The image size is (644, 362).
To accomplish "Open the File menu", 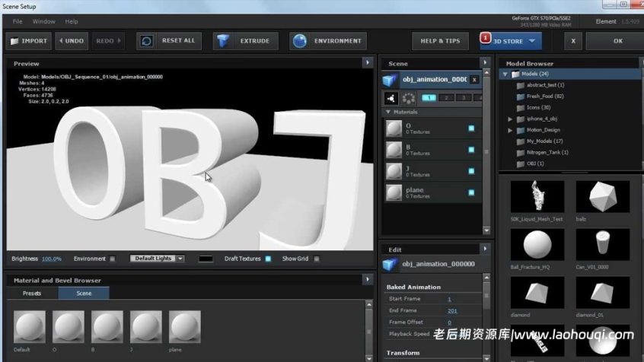I will pos(18,21).
